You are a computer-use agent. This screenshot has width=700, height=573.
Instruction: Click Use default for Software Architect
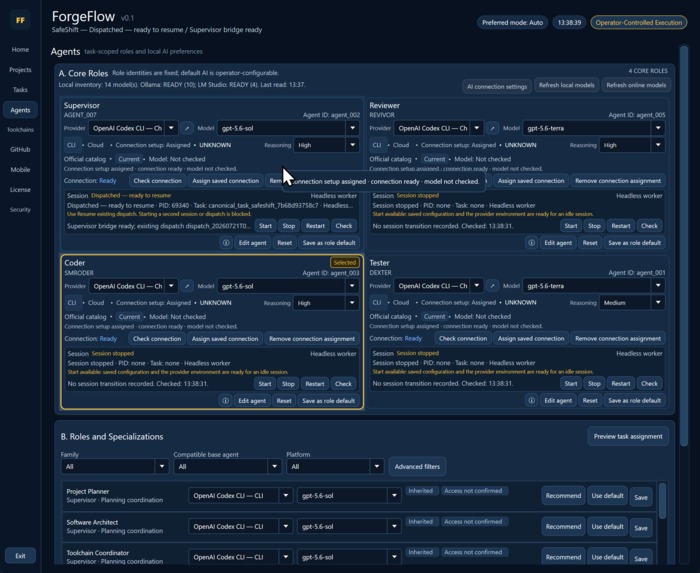click(x=607, y=527)
